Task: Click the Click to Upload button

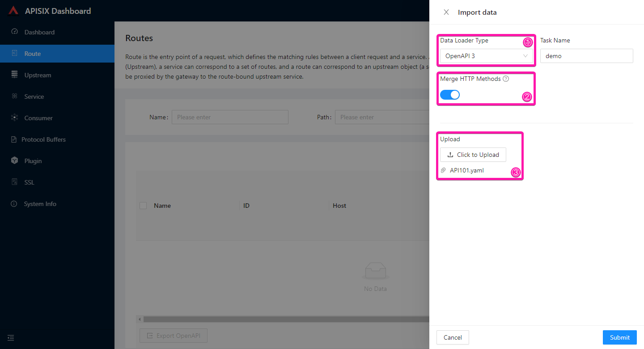Action: (x=473, y=155)
